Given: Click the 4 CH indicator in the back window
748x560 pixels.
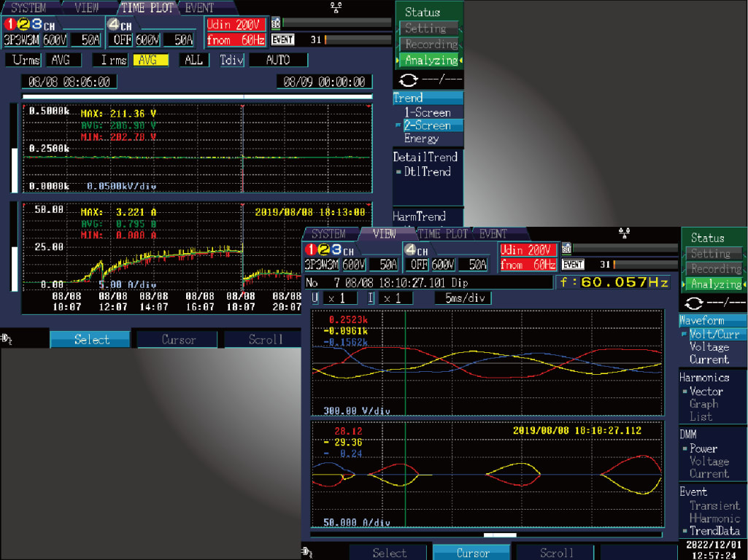Looking at the screenshot, I should click(119, 25).
